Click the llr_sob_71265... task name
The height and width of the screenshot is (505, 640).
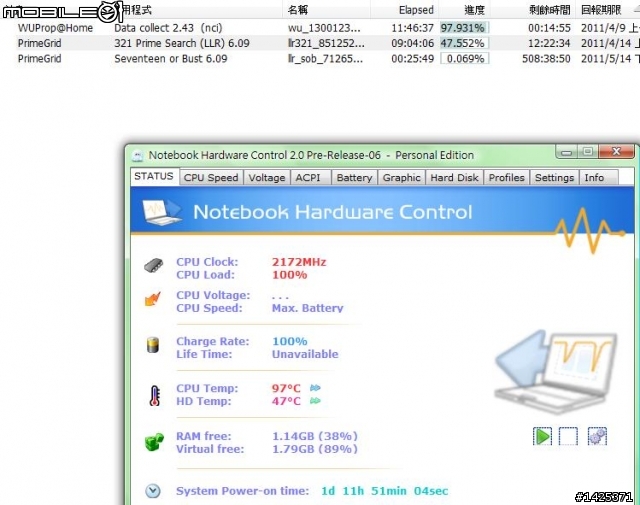point(325,59)
